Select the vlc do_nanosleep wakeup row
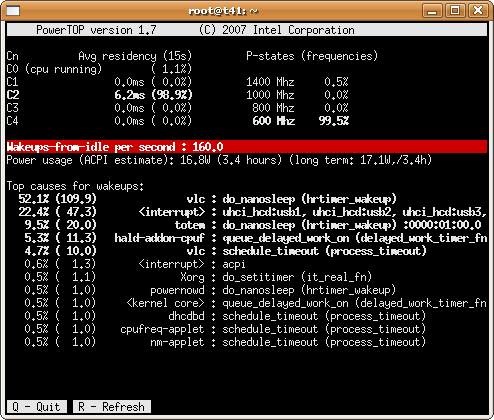 click(207, 199)
